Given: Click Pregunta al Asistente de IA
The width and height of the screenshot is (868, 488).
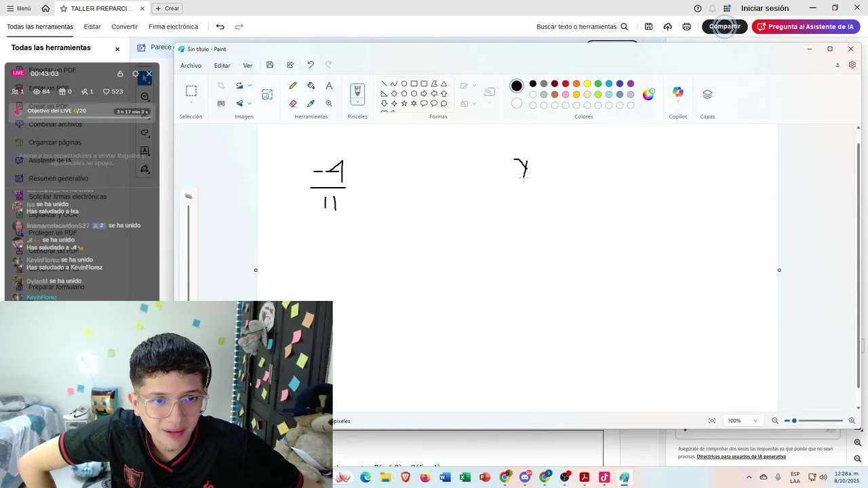Looking at the screenshot, I should point(806,26).
